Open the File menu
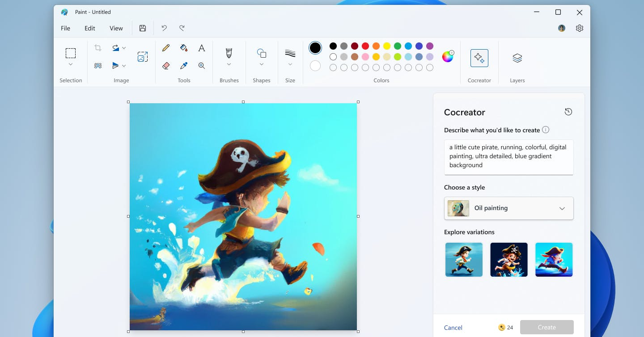 click(66, 28)
